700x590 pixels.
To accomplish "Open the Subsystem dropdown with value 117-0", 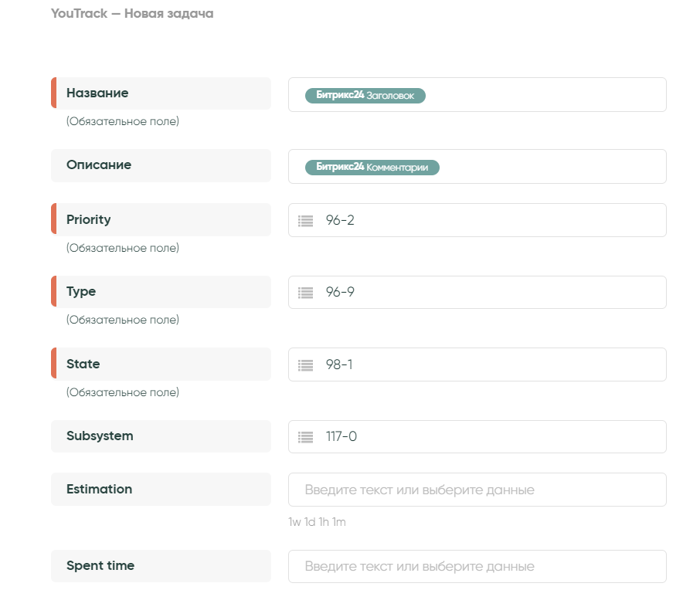I will tap(494, 437).
